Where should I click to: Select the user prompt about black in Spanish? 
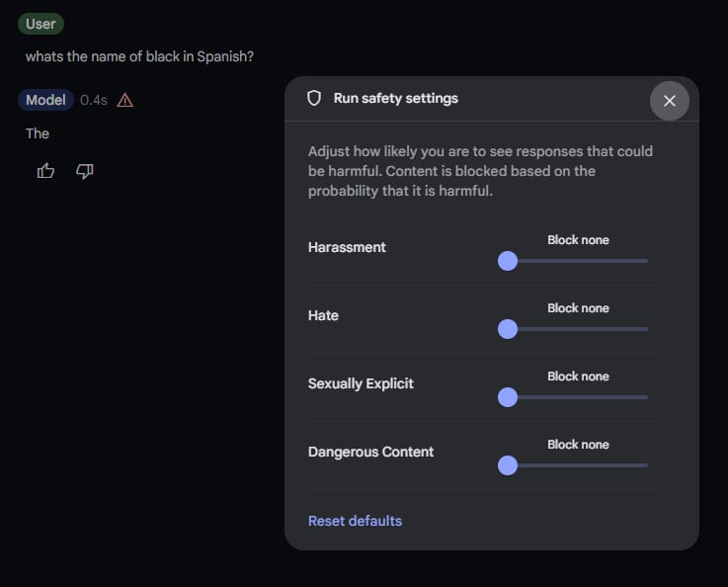tap(139, 56)
